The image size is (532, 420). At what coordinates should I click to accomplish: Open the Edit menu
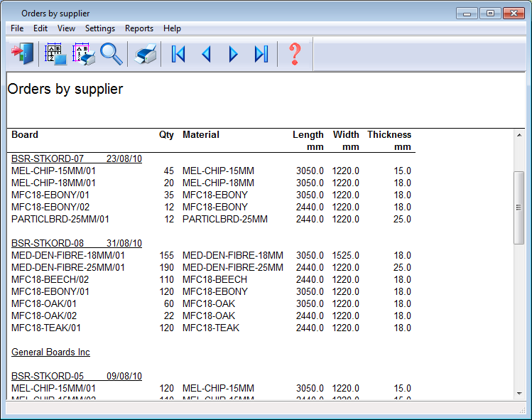click(x=40, y=28)
